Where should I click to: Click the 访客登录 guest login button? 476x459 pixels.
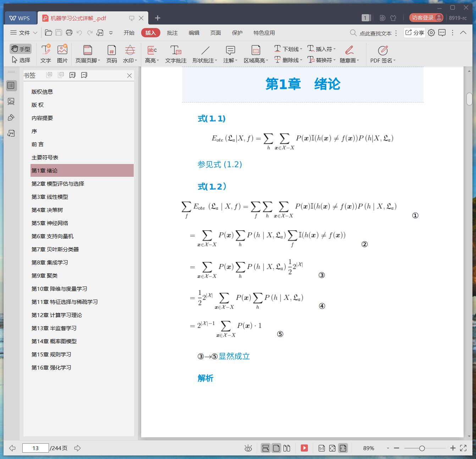click(x=426, y=18)
